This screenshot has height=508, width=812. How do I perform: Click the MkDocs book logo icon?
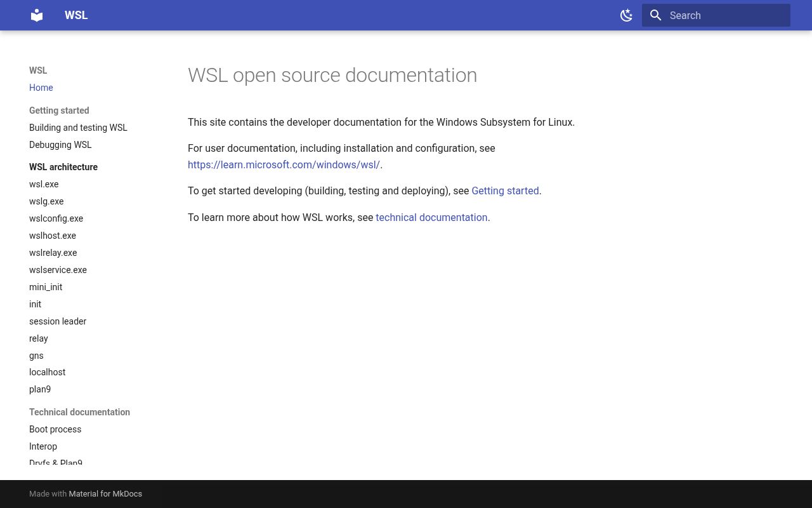tap(37, 15)
